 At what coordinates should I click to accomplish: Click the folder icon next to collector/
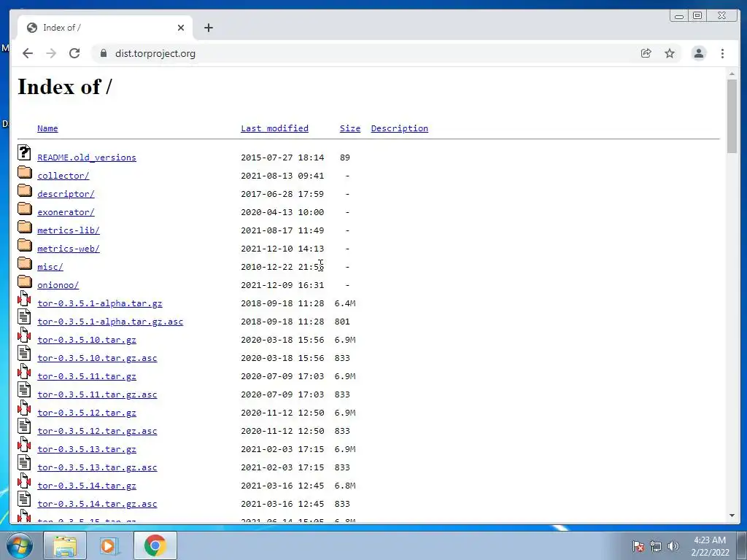(24, 172)
